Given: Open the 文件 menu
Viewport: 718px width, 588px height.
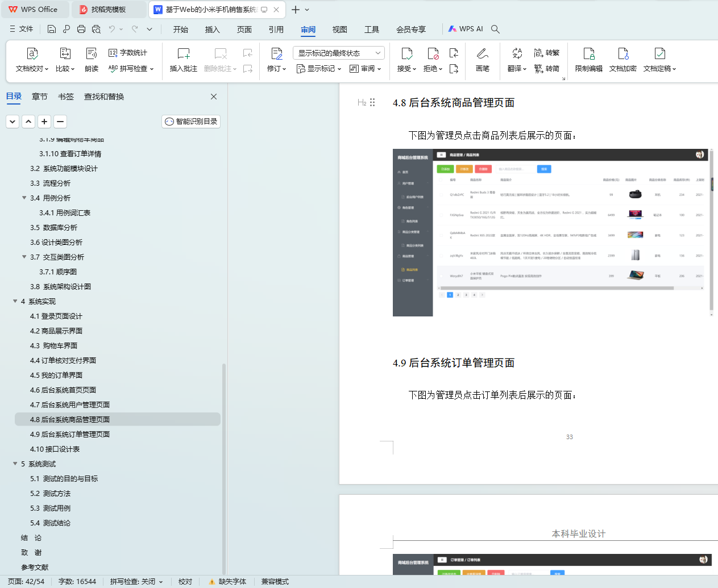Looking at the screenshot, I should 22,29.
